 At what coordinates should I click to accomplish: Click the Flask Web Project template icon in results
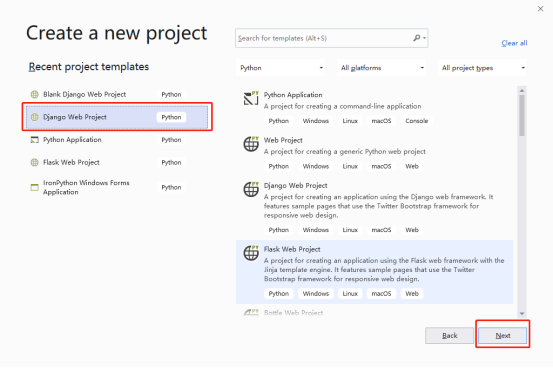point(251,253)
